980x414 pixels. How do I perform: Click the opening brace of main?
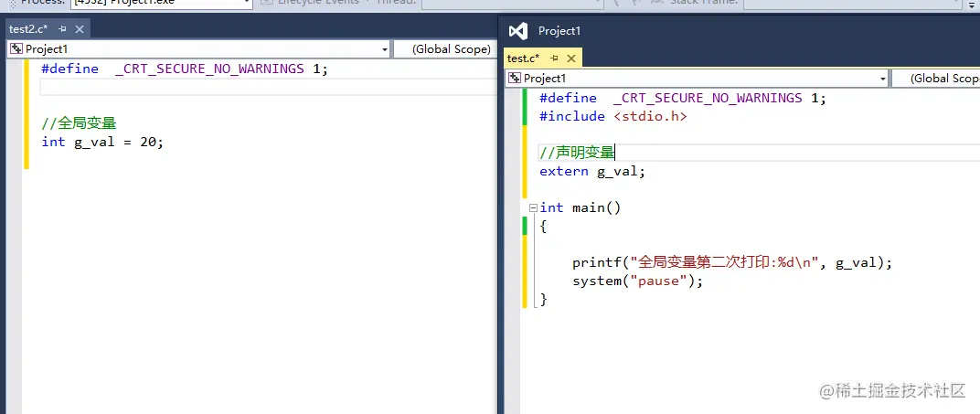click(x=543, y=226)
